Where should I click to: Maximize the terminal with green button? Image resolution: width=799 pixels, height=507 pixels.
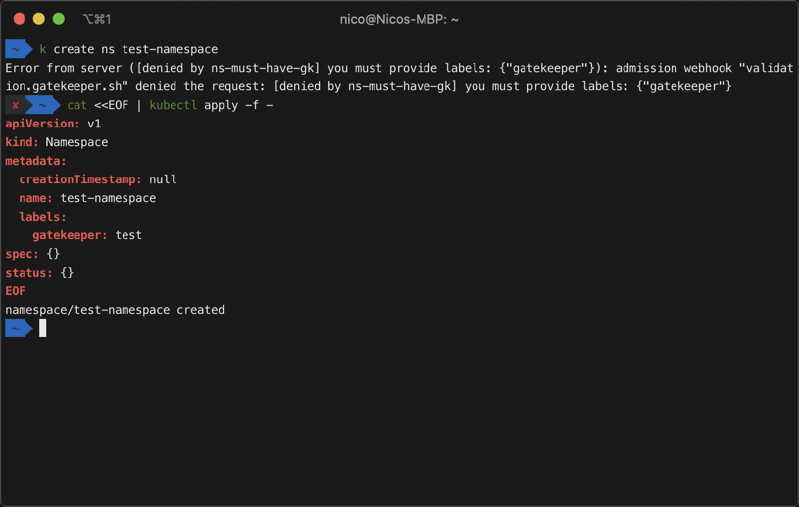[59, 19]
